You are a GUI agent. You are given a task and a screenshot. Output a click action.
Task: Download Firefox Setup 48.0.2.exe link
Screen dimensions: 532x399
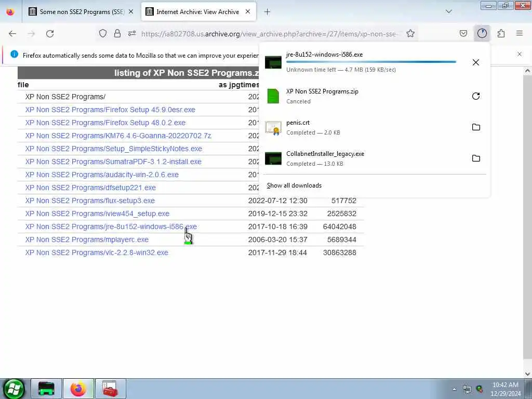coord(105,123)
